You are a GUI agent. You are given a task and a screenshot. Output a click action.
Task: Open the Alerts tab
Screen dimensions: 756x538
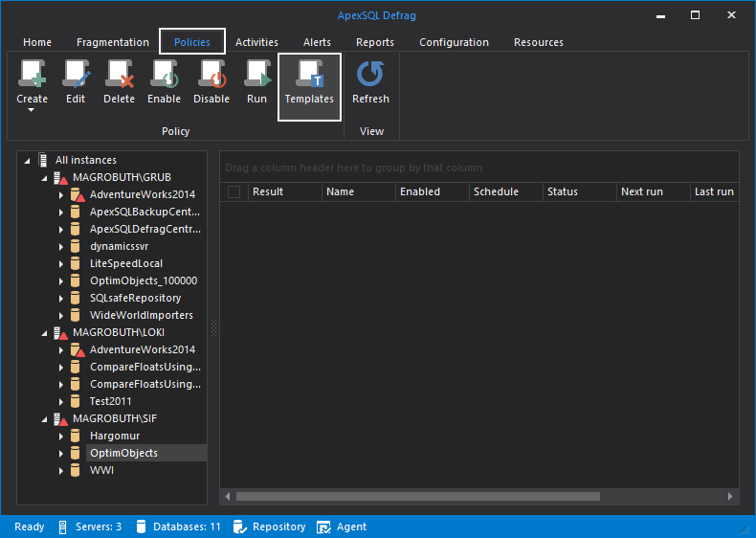pos(317,42)
